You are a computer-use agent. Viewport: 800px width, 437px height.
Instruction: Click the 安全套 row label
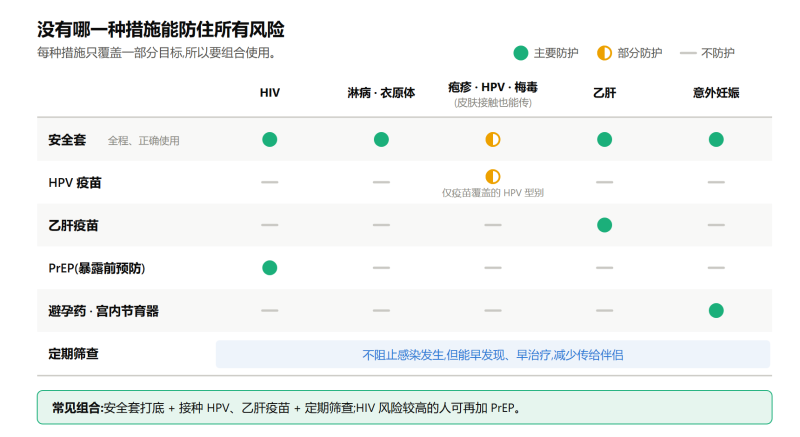coord(67,140)
